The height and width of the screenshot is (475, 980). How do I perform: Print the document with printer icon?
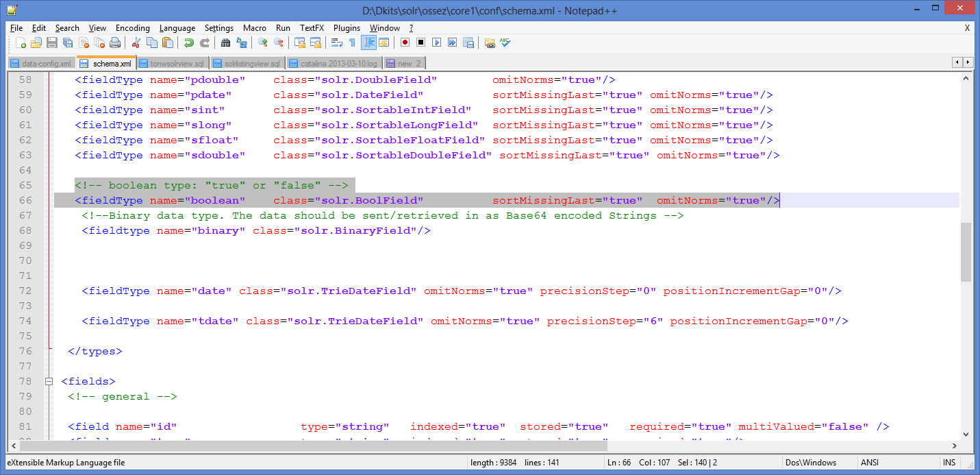point(114,42)
